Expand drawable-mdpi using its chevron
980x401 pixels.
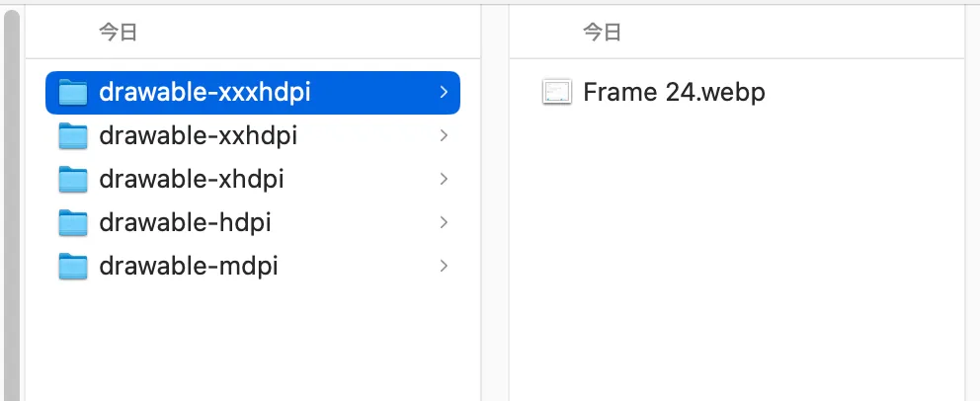click(x=444, y=266)
